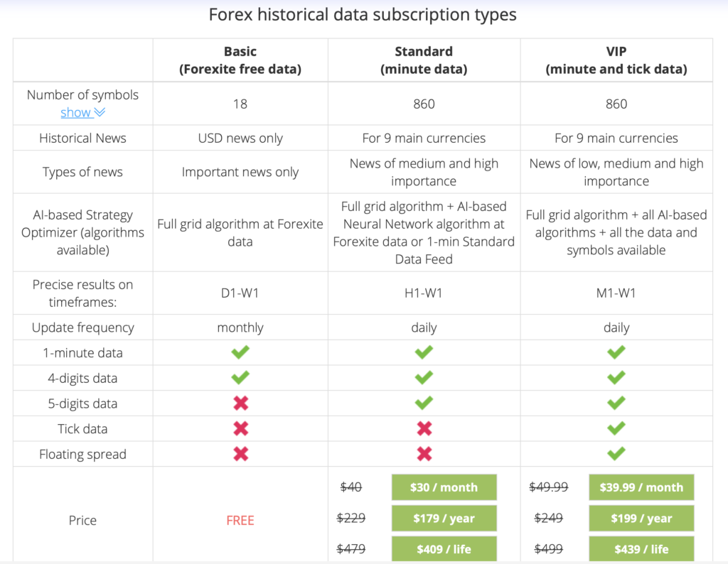Expand the symbols list via show link

pos(75,112)
